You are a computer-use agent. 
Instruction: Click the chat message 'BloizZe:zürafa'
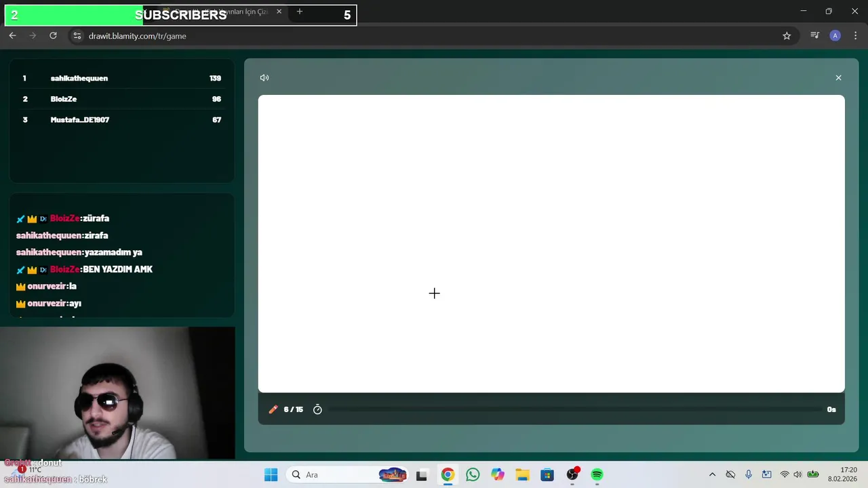[x=79, y=219]
